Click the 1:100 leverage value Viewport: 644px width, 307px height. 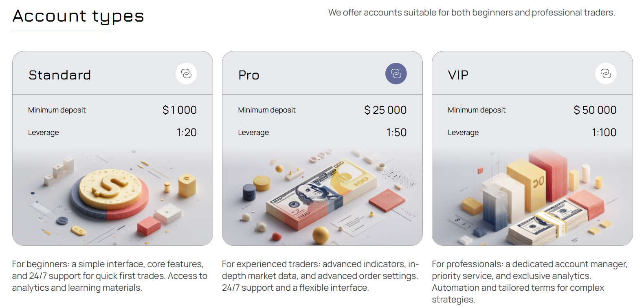(604, 133)
